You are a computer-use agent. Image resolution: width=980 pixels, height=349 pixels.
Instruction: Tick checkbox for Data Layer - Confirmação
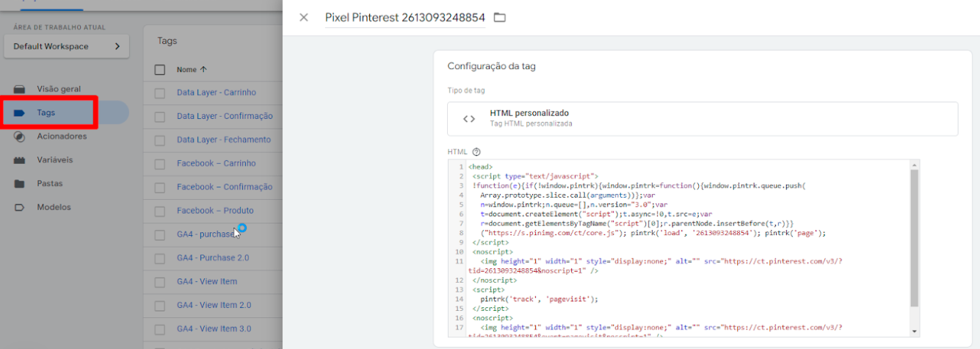[160, 117]
